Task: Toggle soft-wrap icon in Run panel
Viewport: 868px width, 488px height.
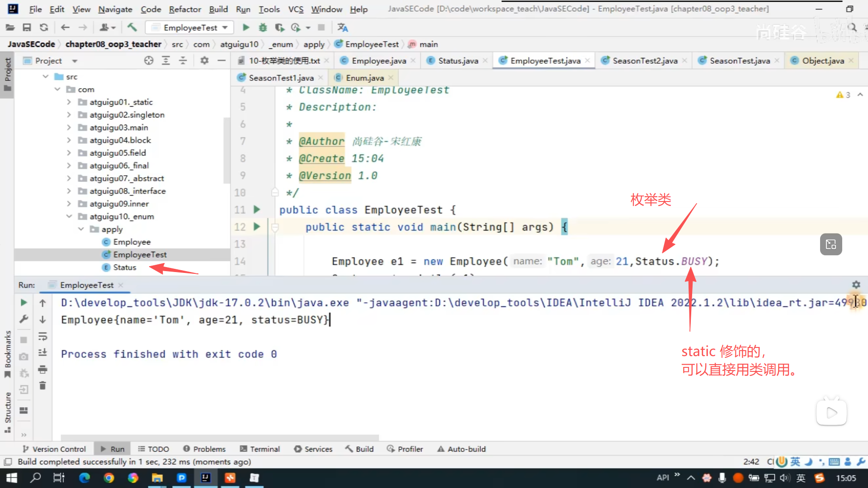Action: point(42,336)
